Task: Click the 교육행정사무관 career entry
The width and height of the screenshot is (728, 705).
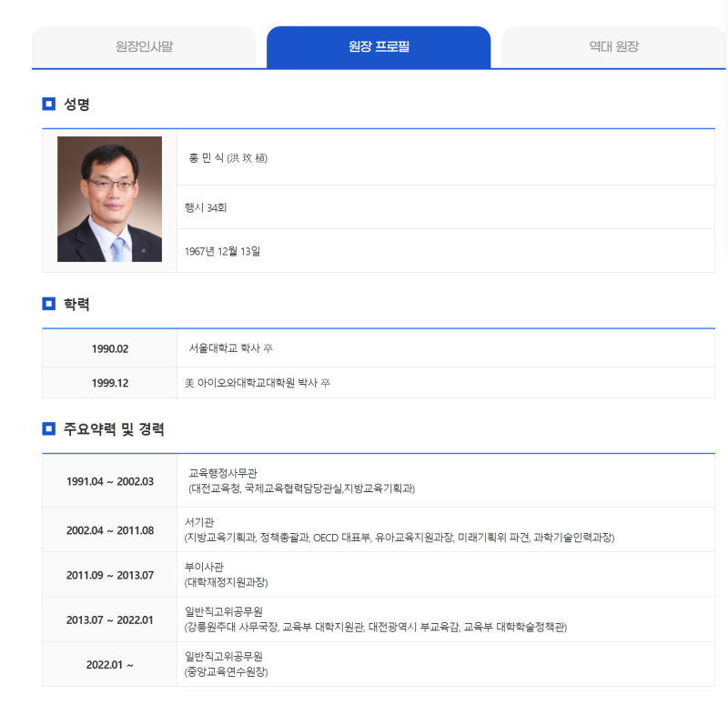Action: 223,473
